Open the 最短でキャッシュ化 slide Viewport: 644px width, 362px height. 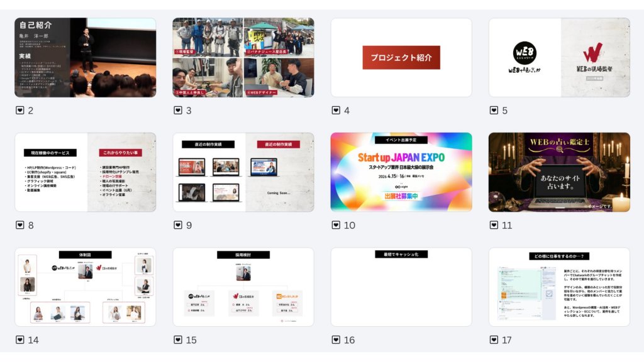point(401,287)
